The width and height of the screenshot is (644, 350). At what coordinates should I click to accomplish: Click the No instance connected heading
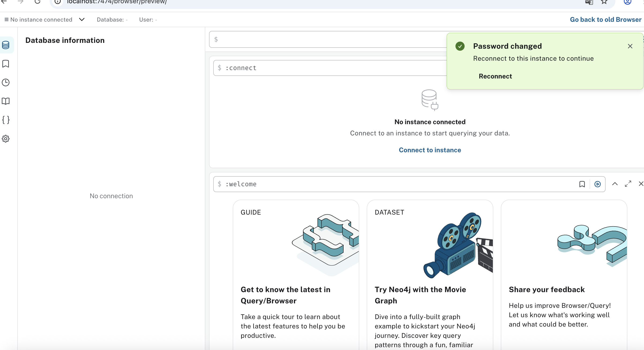(430, 122)
